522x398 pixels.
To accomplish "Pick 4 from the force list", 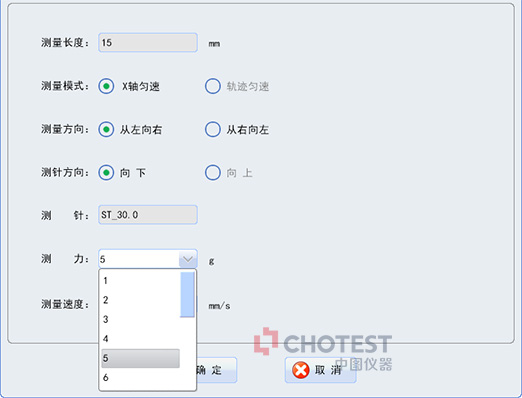I will point(140,339).
